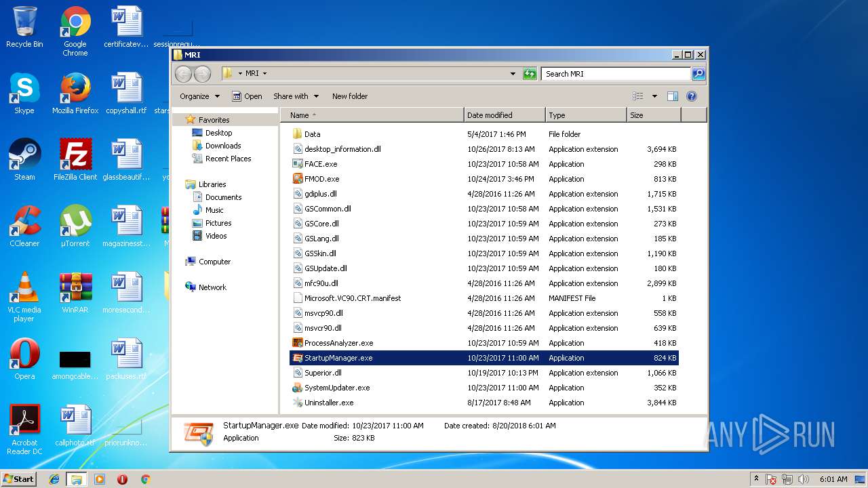Open Google Chrome desktop shortcut
Screen dimensions: 868x488
(x=75, y=31)
